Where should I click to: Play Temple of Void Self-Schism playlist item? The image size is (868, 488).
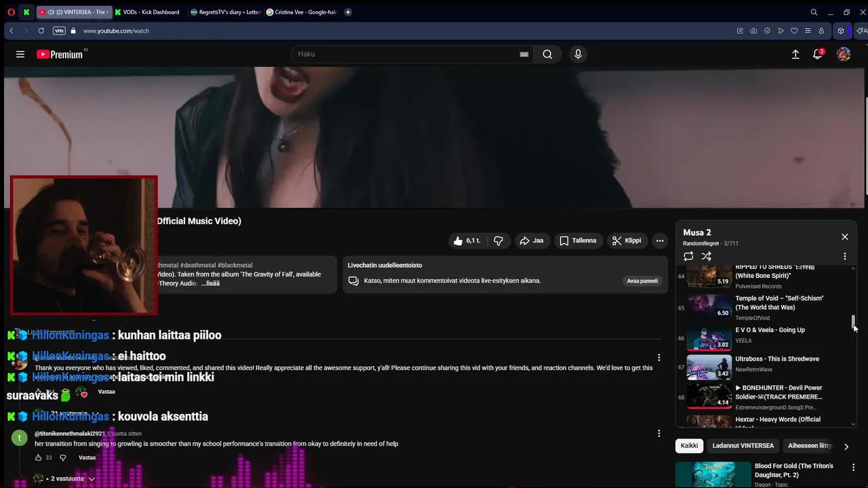point(763,307)
